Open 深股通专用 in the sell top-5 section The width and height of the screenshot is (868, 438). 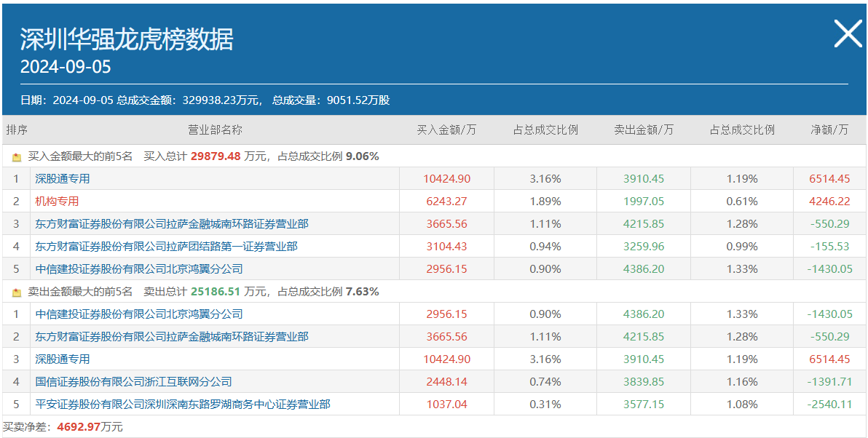click(x=63, y=359)
